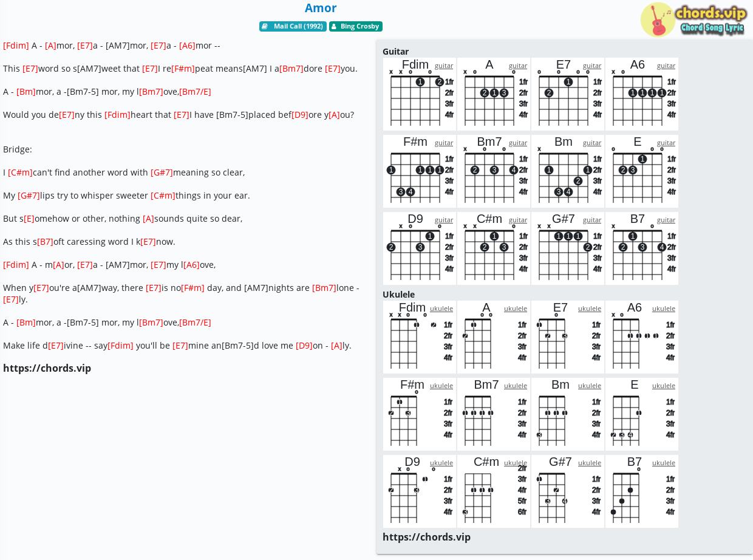Click the book icon in Mail Call tag

tap(265, 26)
